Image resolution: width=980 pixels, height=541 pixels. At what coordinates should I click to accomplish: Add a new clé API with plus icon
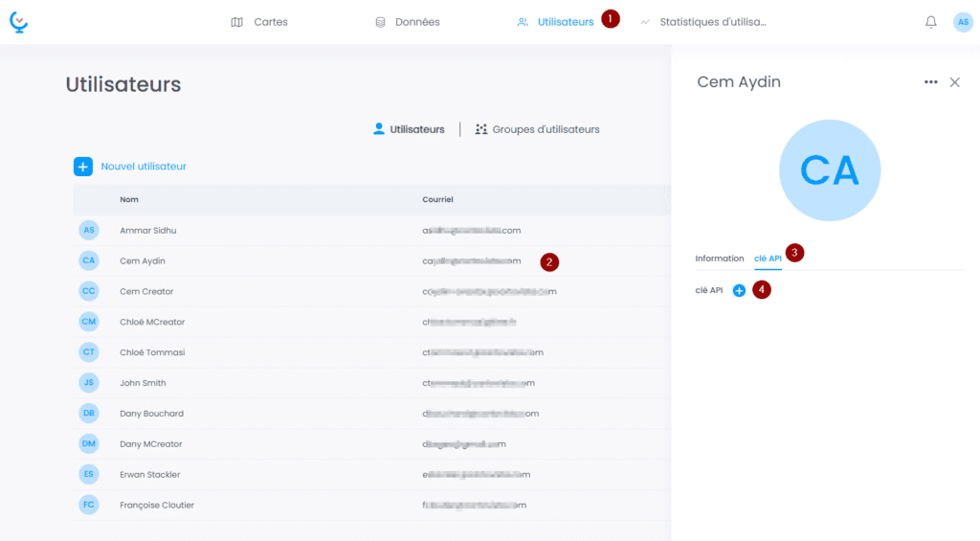739,290
